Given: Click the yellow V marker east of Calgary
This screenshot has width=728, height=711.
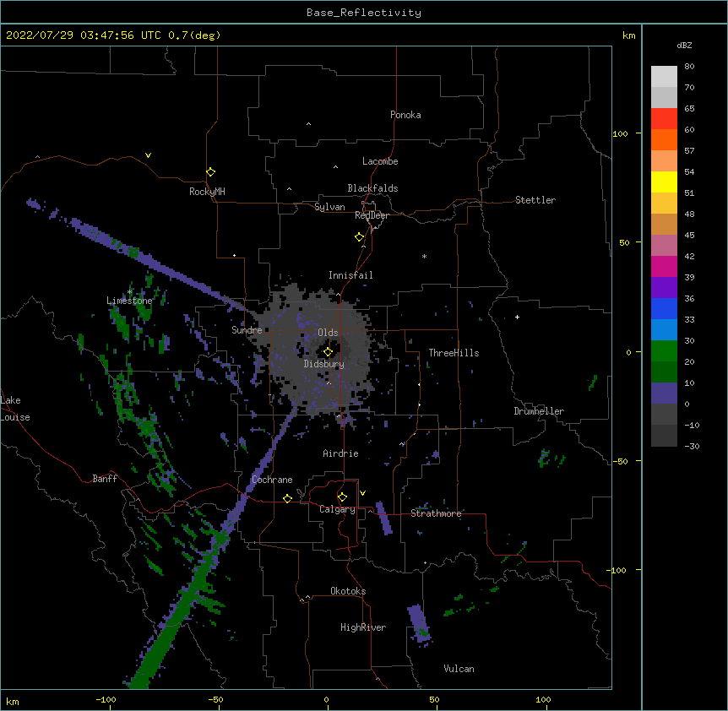Looking at the screenshot, I should 362,493.
